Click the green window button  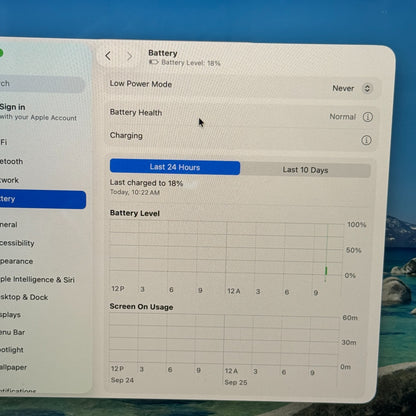pos(1,53)
